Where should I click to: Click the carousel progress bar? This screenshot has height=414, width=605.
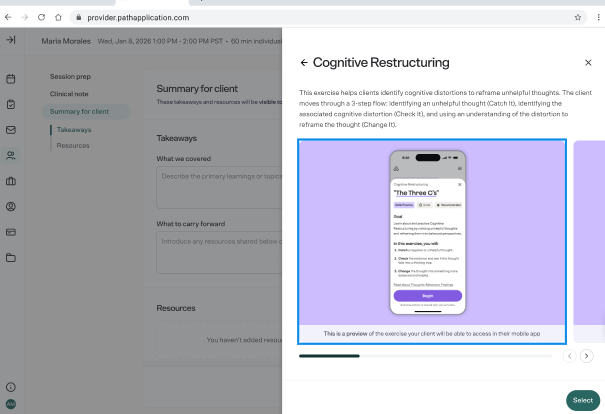426,356
